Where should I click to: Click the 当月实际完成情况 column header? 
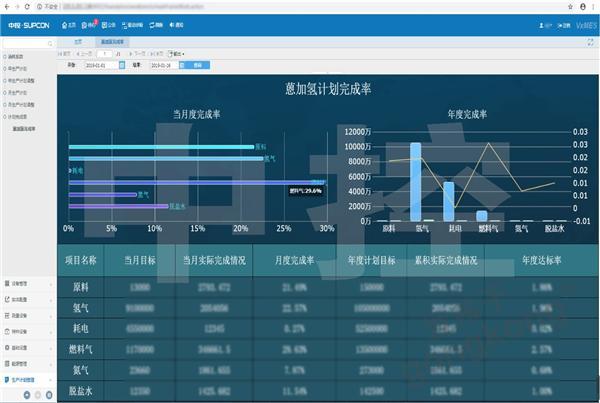214,261
